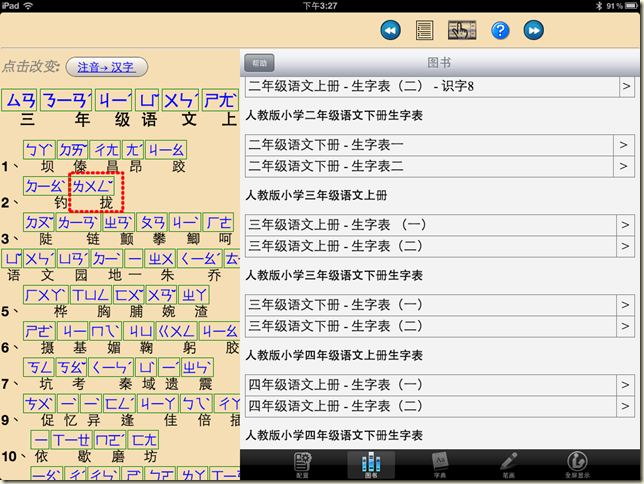The image size is (644, 484).
Task: Open 三年级语文下册 - 生字表（一）row
Action: click(440, 305)
